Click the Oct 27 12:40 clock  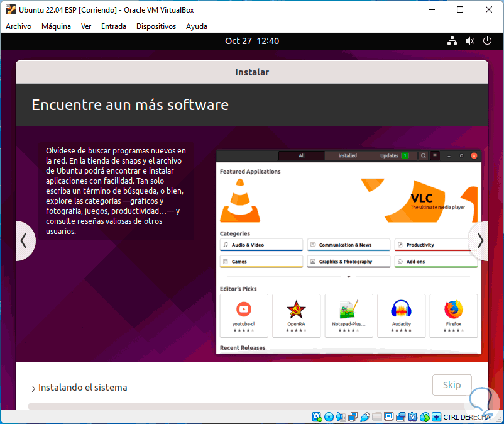tap(252, 41)
